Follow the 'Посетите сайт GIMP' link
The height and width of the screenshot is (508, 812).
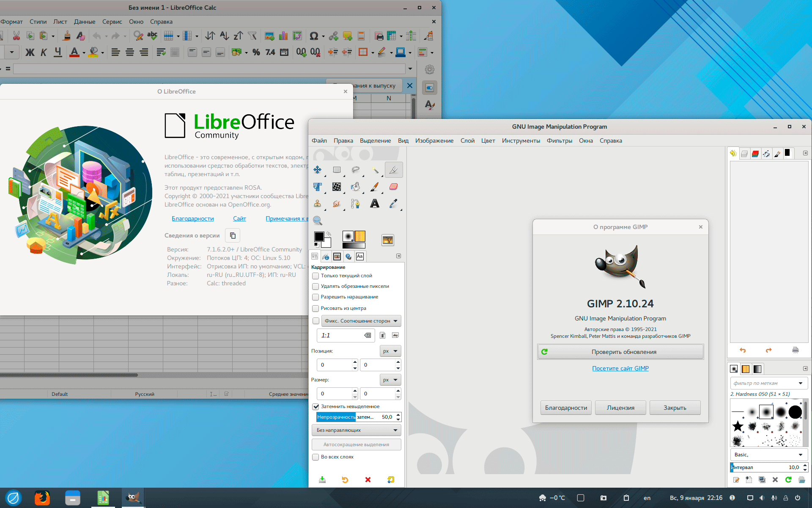click(620, 368)
